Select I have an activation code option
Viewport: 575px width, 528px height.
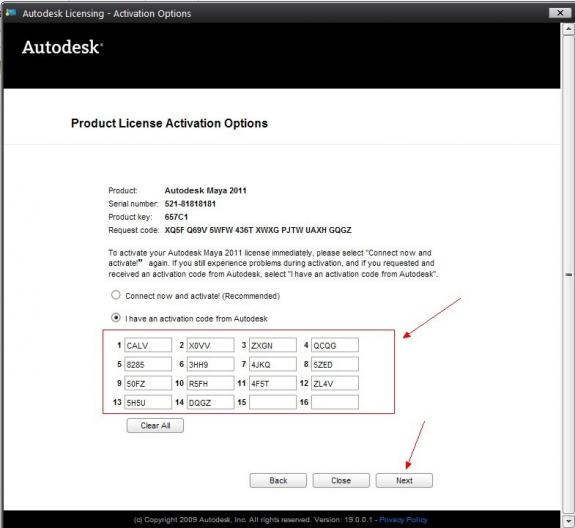coord(116,318)
